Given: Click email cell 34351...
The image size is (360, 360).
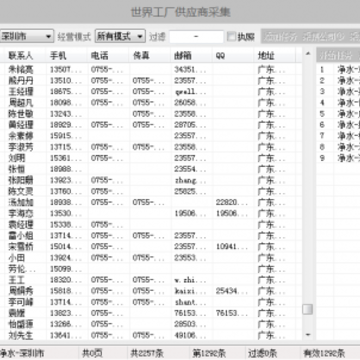Looking at the screenshot, I should point(190,69).
